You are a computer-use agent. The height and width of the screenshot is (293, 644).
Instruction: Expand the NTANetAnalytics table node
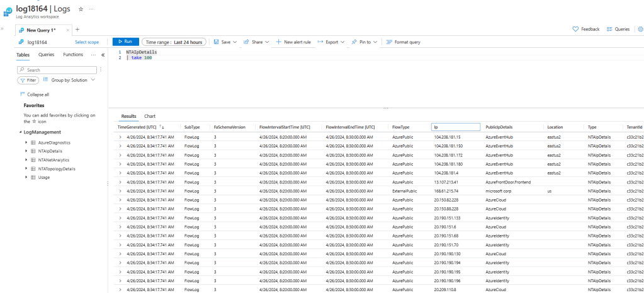tap(26, 160)
